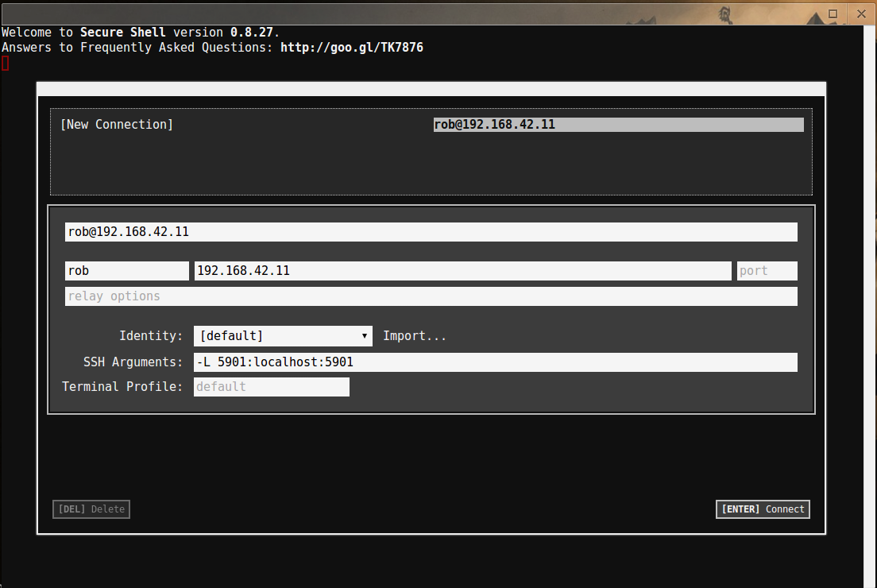Open the Identity dropdown showing [default]
Image resolution: width=877 pixels, height=588 pixels.
tap(283, 335)
